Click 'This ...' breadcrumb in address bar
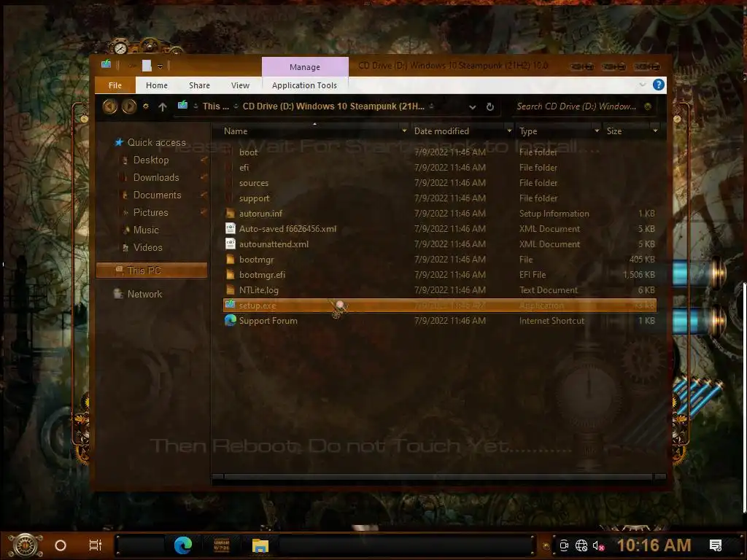 click(x=216, y=106)
